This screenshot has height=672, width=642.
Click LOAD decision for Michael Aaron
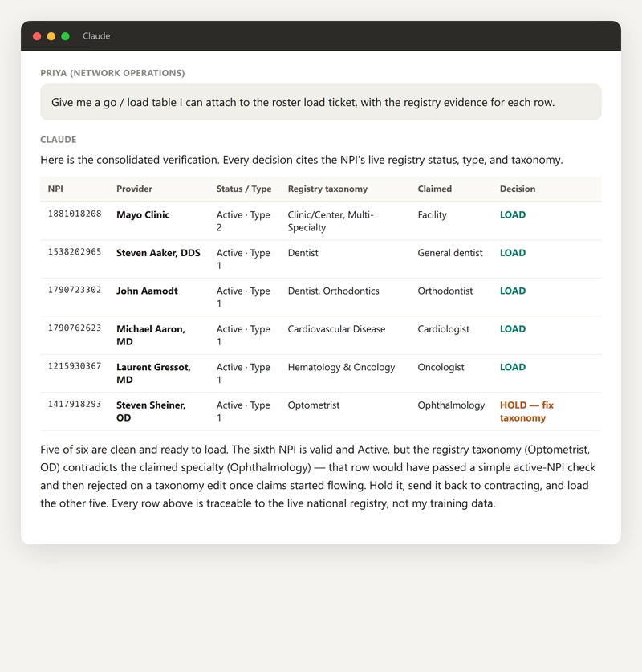click(x=513, y=329)
